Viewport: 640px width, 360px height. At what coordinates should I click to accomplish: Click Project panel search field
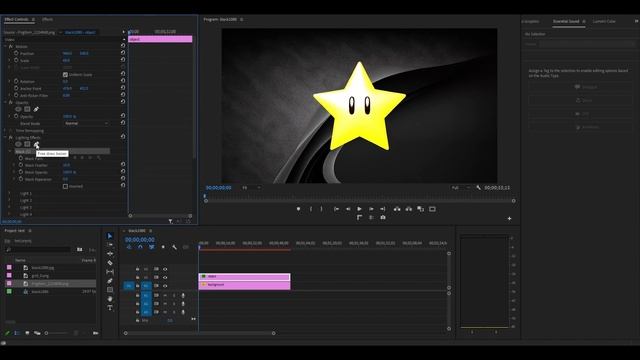tap(38, 249)
